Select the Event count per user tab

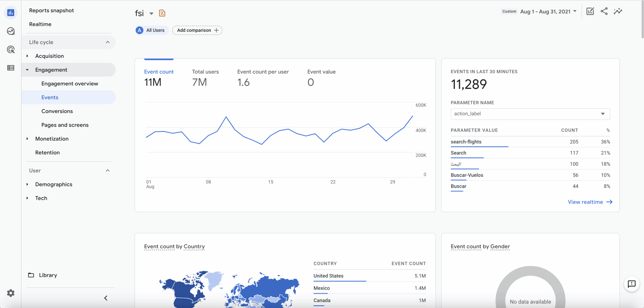point(263,78)
